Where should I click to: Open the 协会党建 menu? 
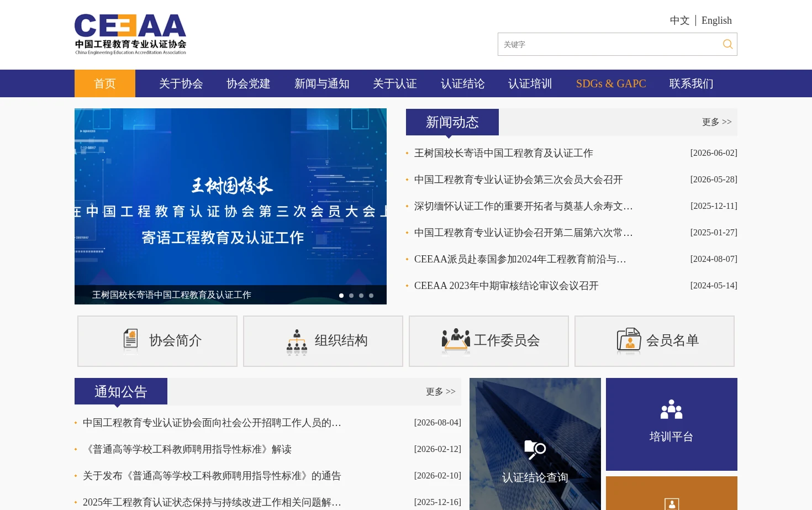249,83
